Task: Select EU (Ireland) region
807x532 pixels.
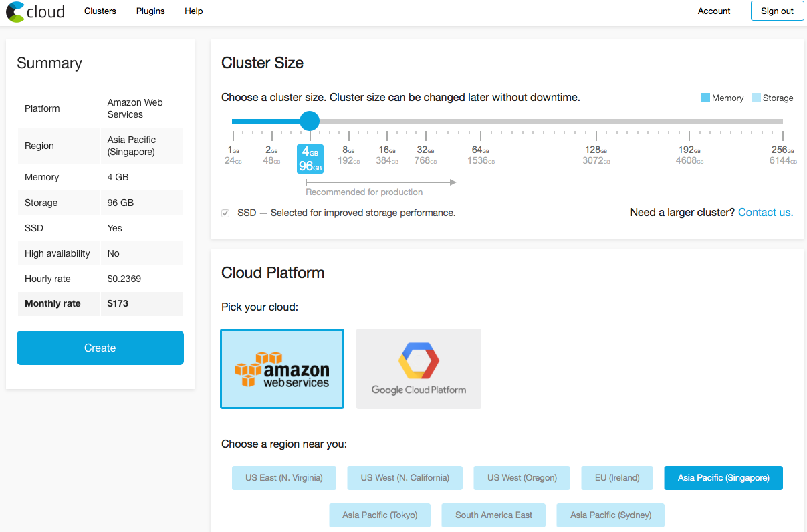Action: point(617,478)
